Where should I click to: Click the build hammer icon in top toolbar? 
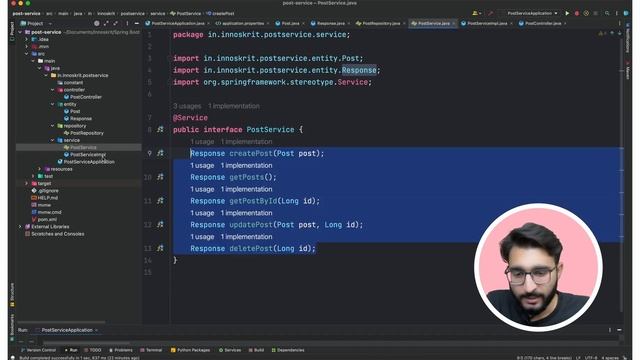click(490, 13)
